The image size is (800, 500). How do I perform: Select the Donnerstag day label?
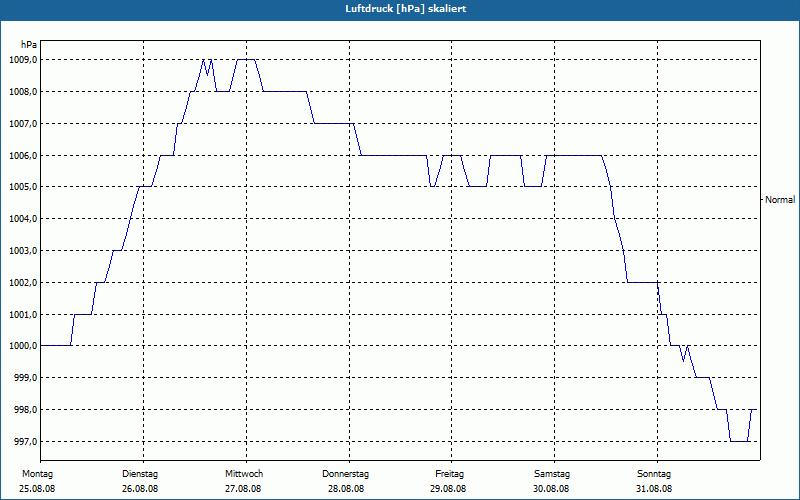pos(345,474)
